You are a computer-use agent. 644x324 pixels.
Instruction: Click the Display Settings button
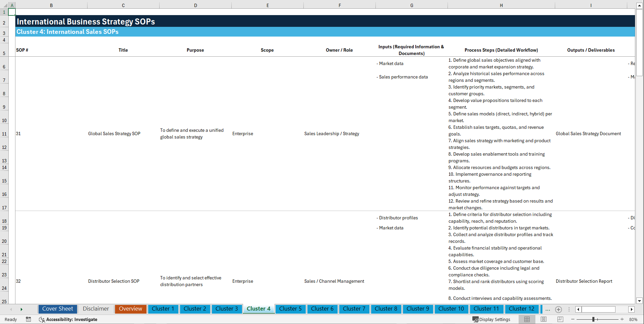click(x=491, y=319)
